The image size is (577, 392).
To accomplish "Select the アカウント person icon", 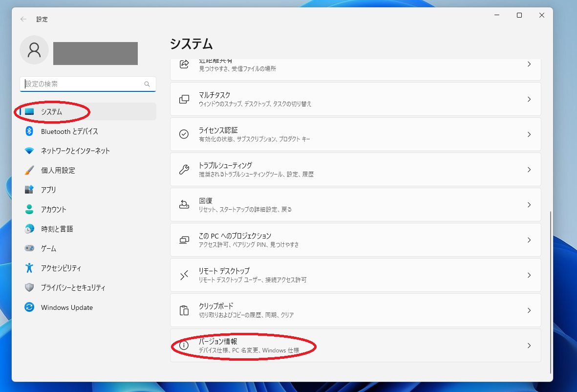I will 31,209.
